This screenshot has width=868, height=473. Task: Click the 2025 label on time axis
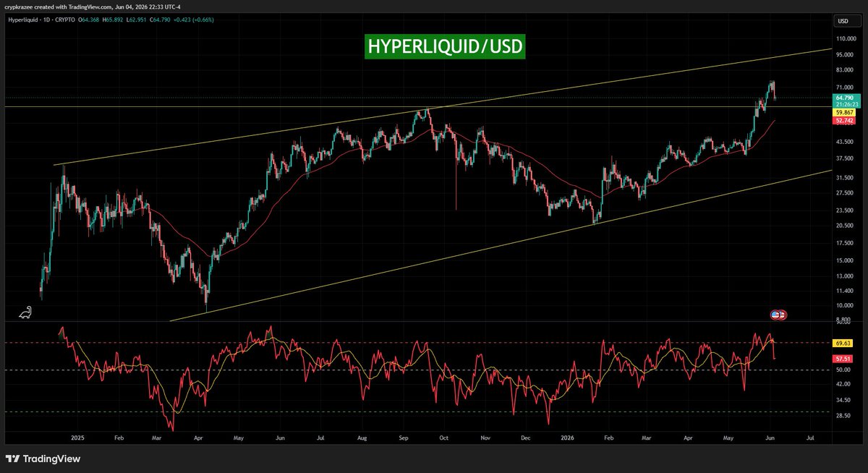pos(78,438)
